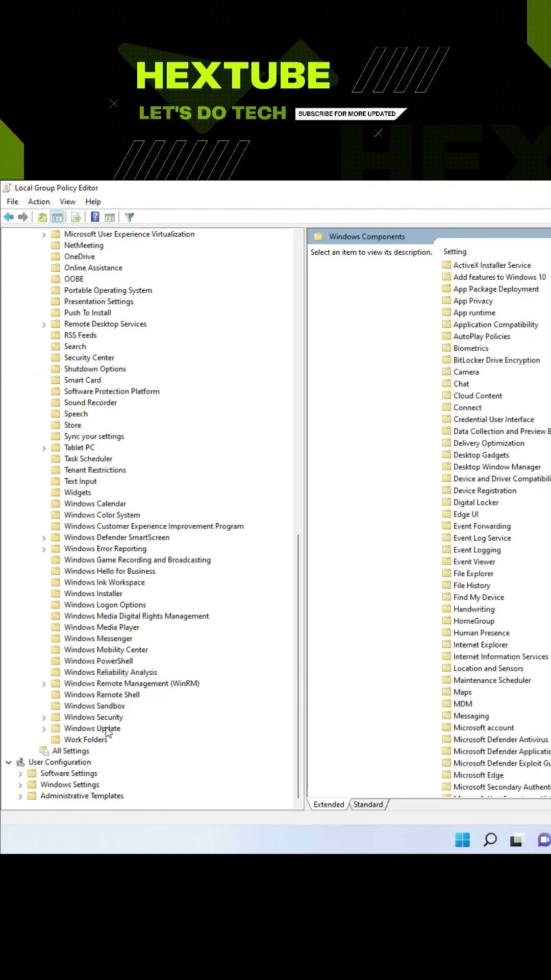The image size is (551, 980).
Task: Select Find My Device in settings list
Action: point(479,597)
